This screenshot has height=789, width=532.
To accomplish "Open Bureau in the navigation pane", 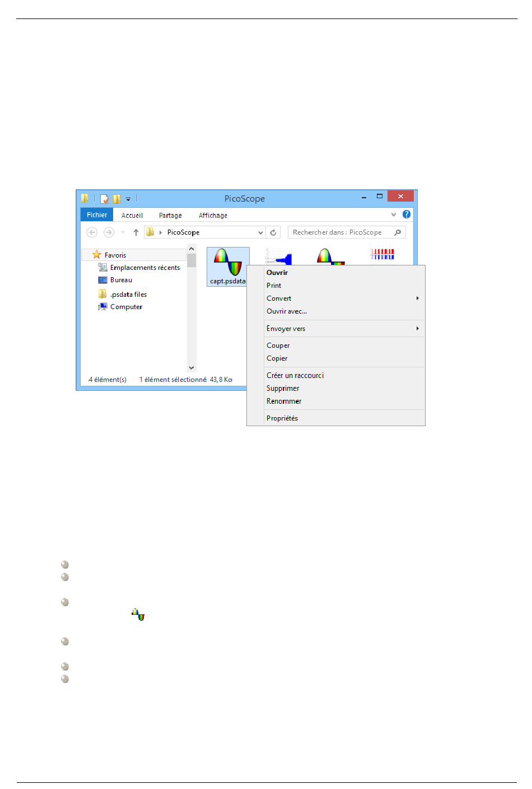I will pos(121,280).
